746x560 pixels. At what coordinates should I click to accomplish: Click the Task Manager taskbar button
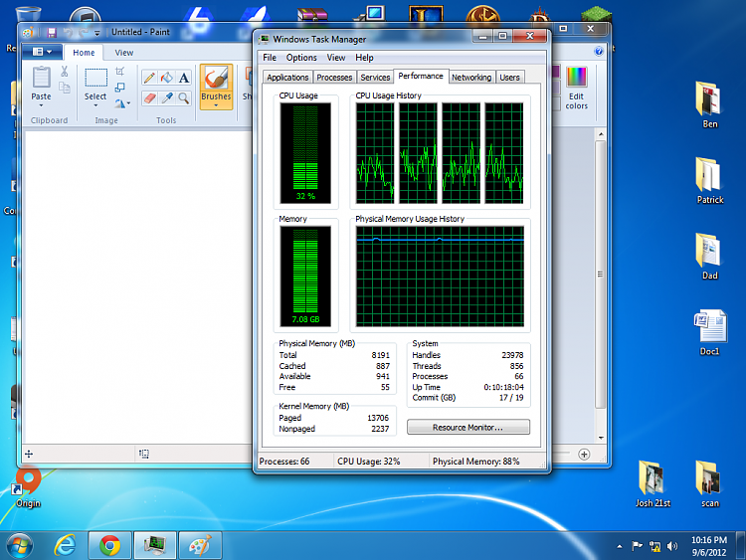[x=155, y=545]
